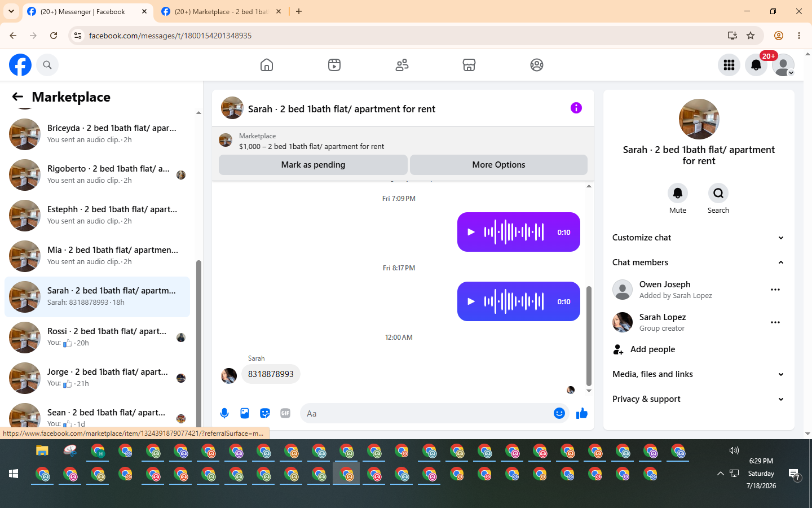This screenshot has height=508, width=812.
Task: Collapse the Chat members section
Action: (699, 262)
